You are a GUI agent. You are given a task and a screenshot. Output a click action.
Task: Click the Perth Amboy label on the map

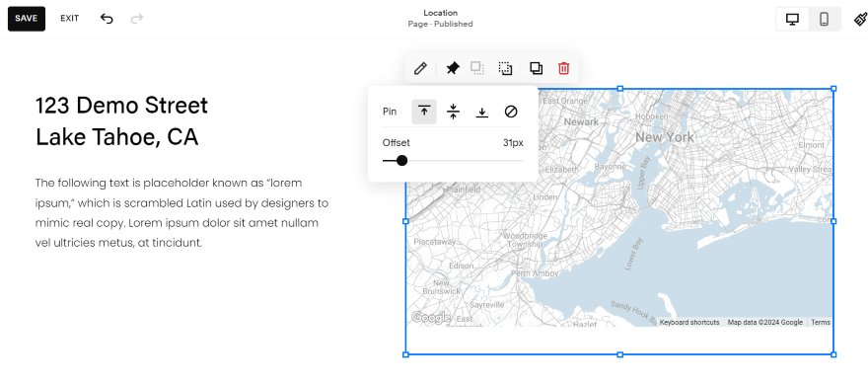pos(535,273)
